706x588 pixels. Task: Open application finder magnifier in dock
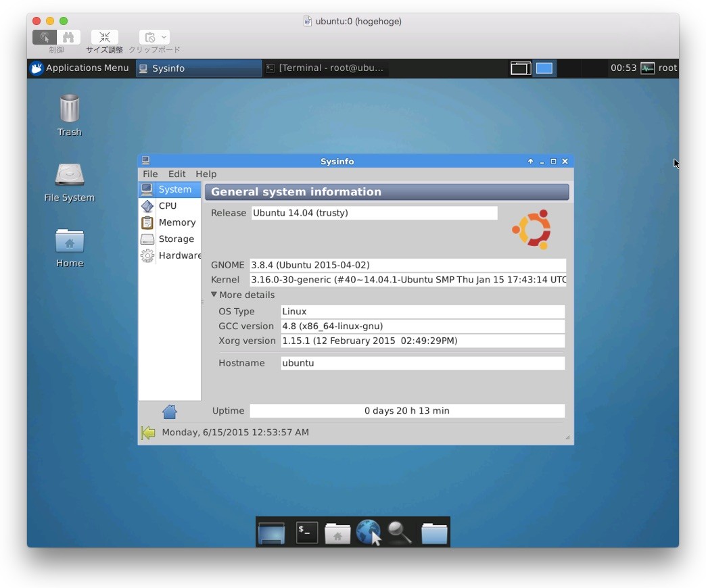point(400,533)
